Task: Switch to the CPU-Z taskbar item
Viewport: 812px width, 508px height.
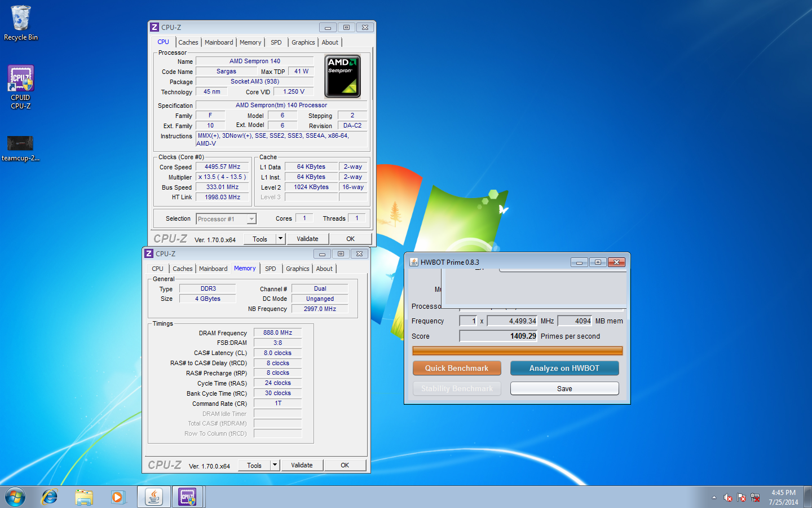Action: click(x=187, y=497)
